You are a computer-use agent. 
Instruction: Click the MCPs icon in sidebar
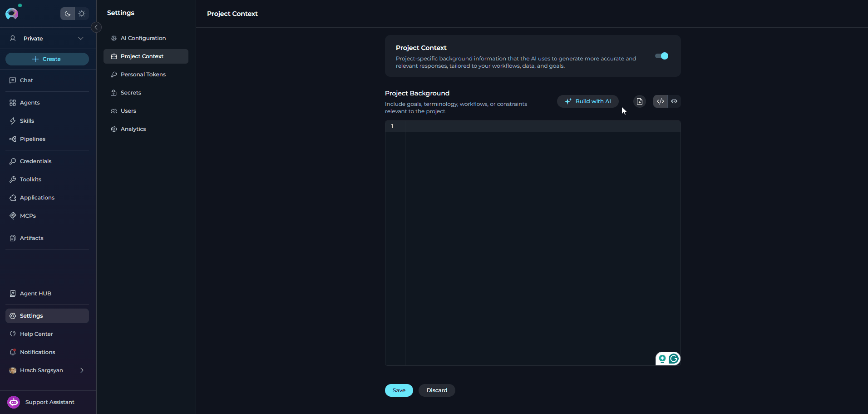(13, 216)
